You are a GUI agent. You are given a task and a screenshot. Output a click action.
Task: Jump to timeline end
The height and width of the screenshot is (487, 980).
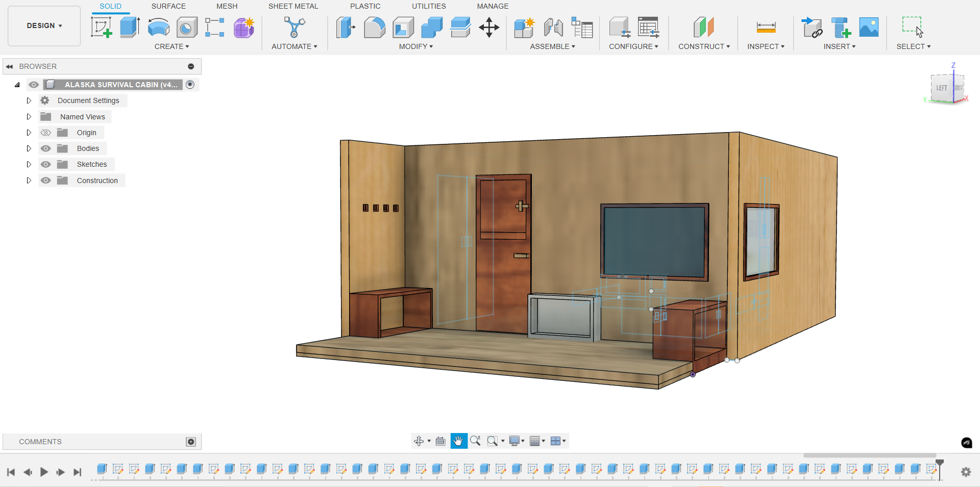point(78,472)
